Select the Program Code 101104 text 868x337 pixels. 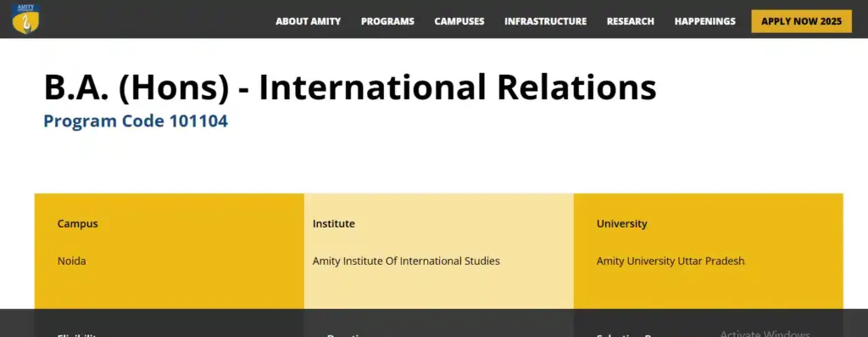(x=136, y=121)
